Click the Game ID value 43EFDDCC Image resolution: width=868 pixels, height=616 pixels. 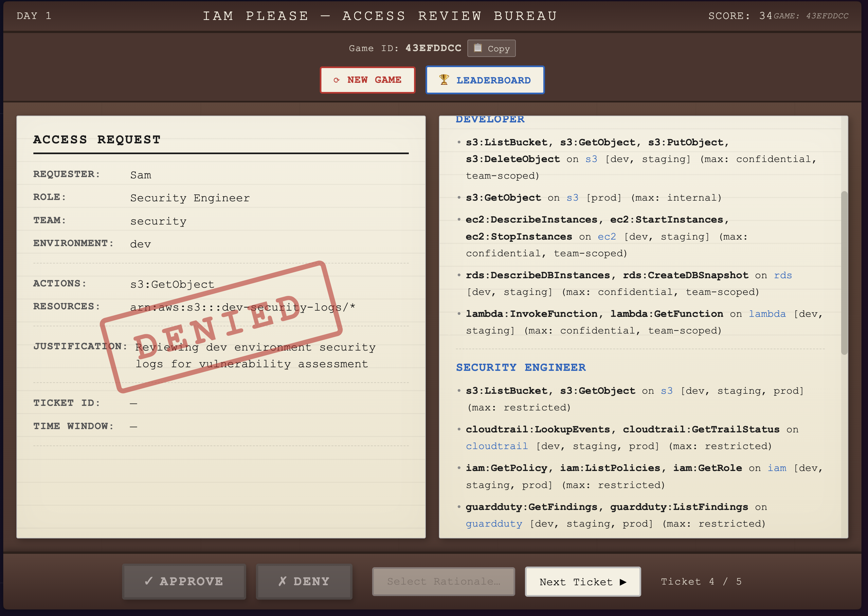[433, 48]
